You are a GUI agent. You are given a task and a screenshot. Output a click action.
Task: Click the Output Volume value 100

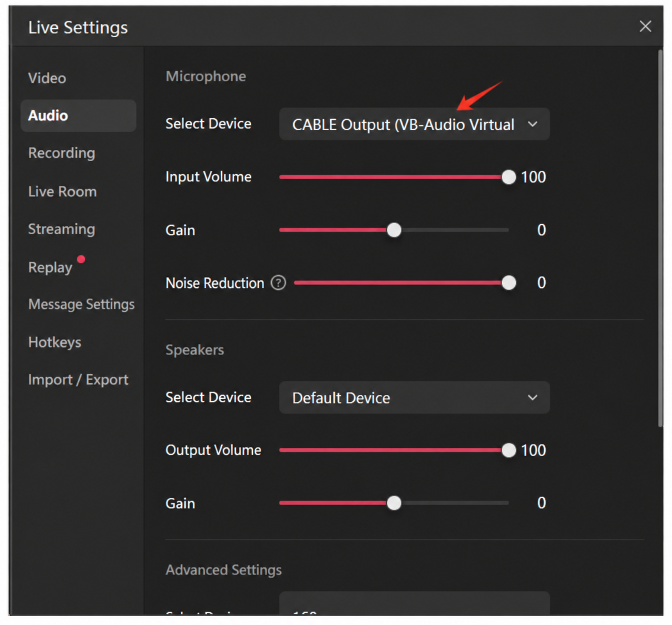coord(533,450)
